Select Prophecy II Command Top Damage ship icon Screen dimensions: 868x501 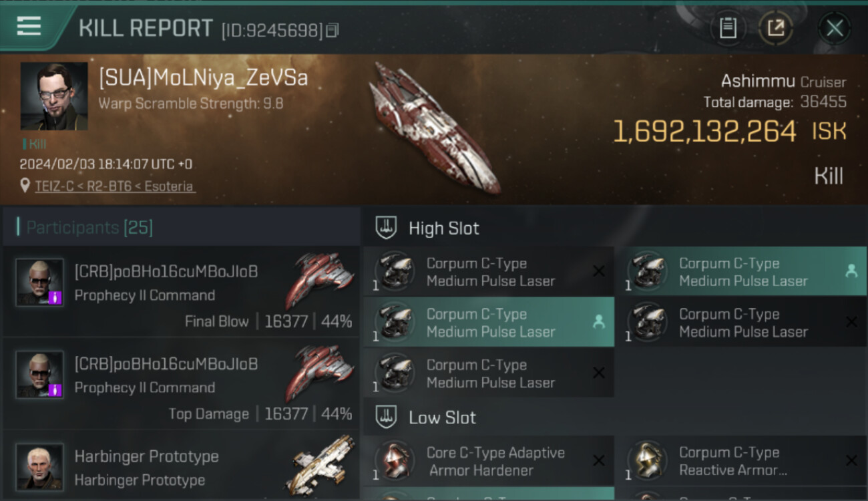coord(319,373)
